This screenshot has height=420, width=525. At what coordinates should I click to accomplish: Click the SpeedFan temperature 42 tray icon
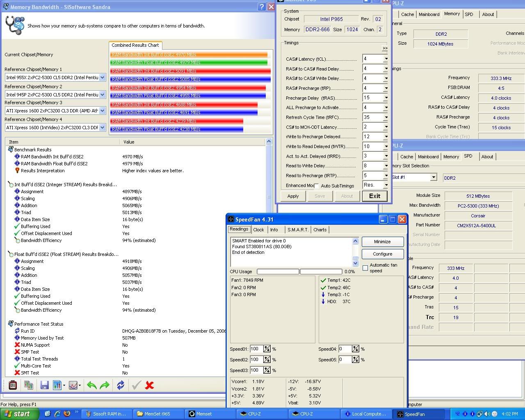[458, 414]
